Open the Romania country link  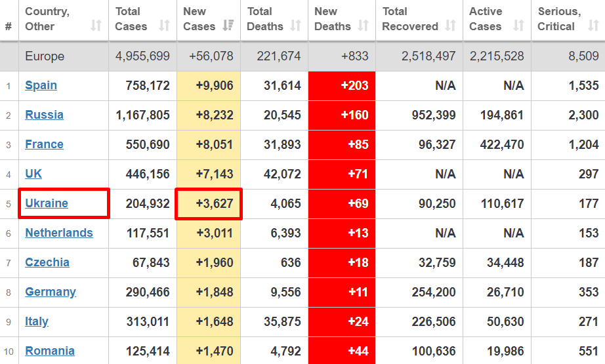point(50,351)
